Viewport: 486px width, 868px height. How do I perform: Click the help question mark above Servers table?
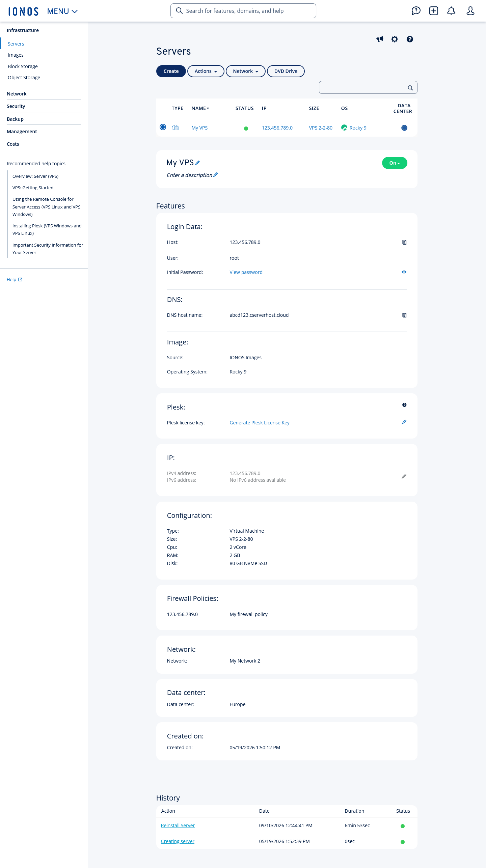point(410,39)
